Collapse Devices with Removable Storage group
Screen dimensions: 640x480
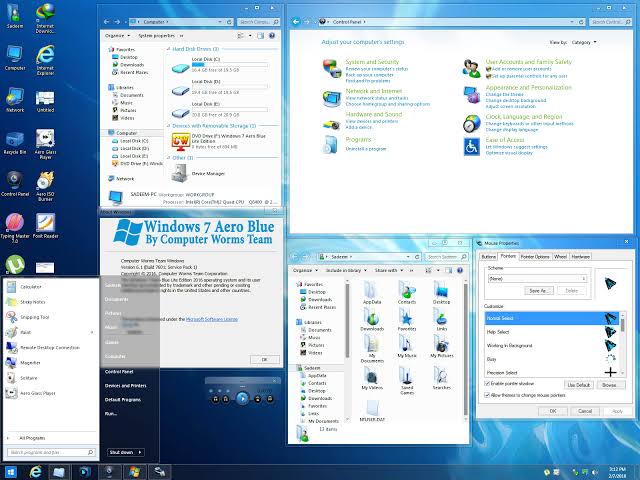pos(168,126)
